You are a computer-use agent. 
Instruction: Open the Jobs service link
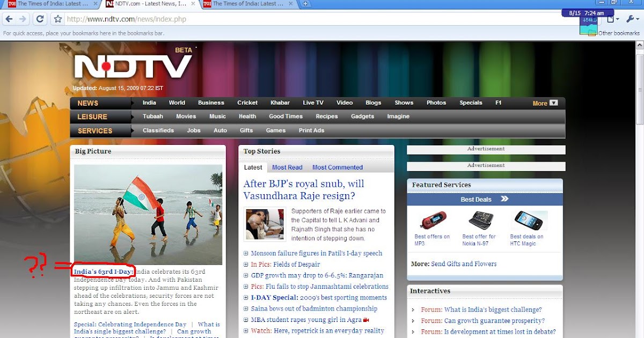click(x=194, y=130)
